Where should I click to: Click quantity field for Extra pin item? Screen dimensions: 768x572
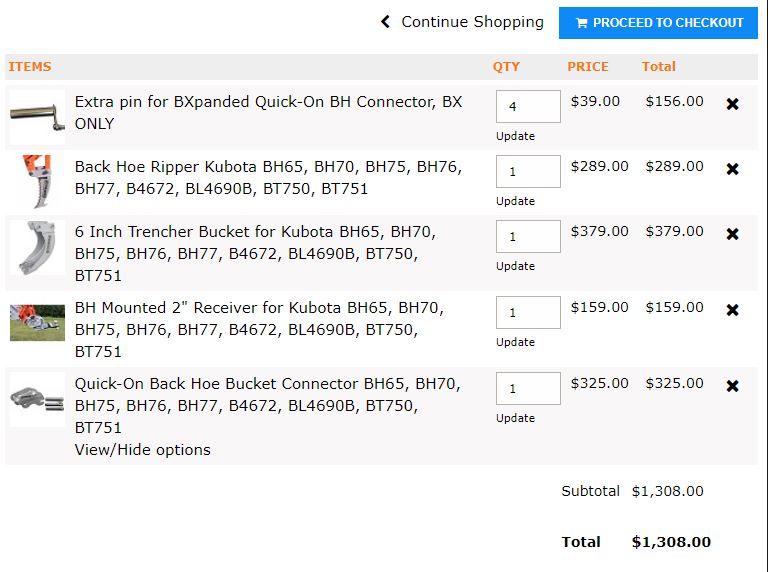click(528, 106)
